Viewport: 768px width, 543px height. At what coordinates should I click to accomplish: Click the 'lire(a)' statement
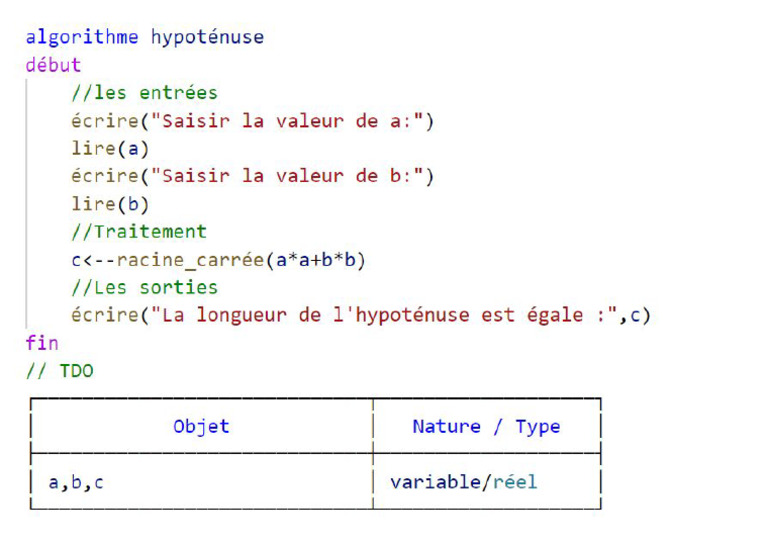tap(110, 149)
